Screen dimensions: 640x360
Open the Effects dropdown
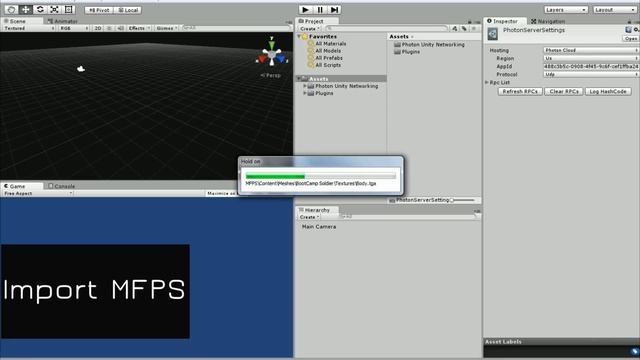pyautogui.click(x=139, y=28)
